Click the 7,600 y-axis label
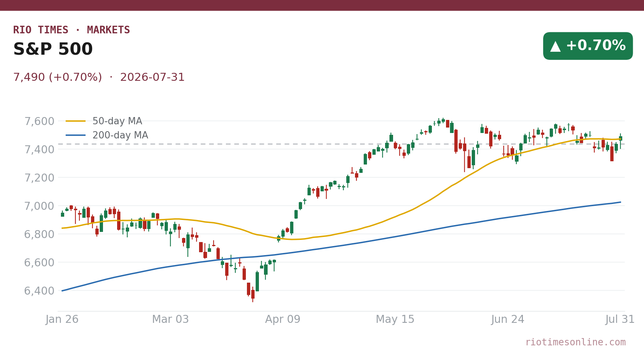The width and height of the screenshot is (644, 362). coord(39,121)
